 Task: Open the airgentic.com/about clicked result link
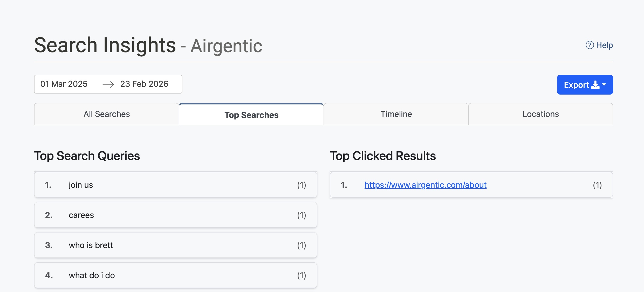click(425, 185)
